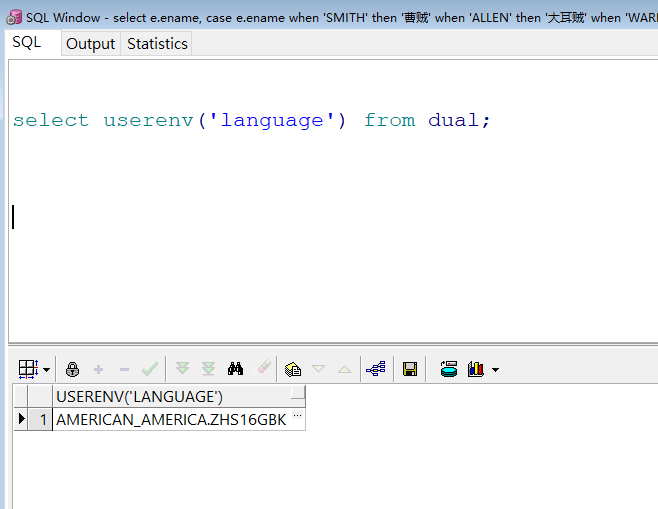Toggle the edit data lock icon
Screen dimensions: 658x509
[x=72, y=369]
